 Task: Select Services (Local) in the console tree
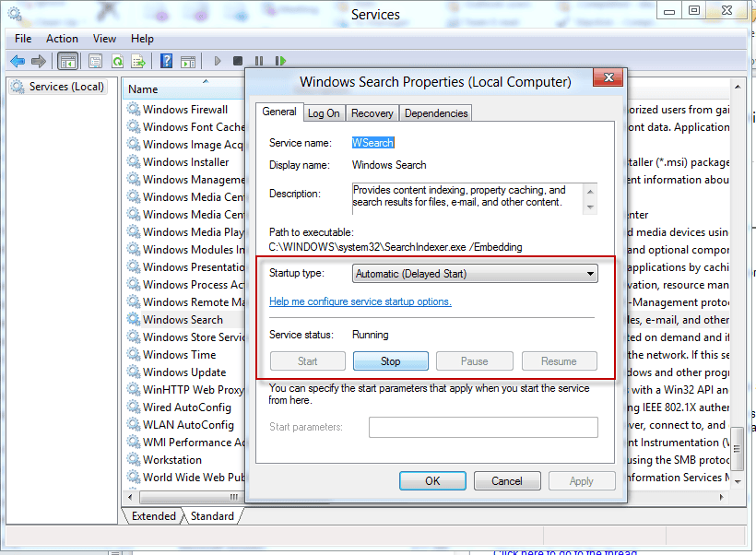(58, 87)
